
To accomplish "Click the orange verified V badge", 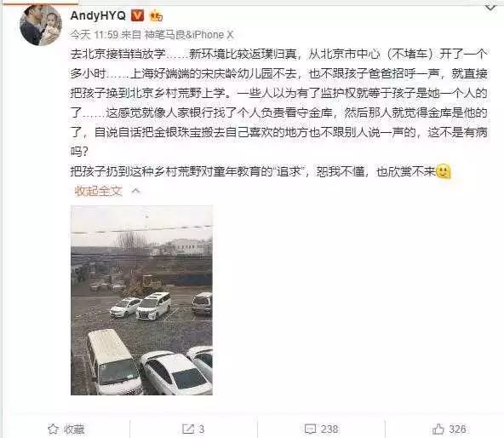I will click(x=137, y=15).
